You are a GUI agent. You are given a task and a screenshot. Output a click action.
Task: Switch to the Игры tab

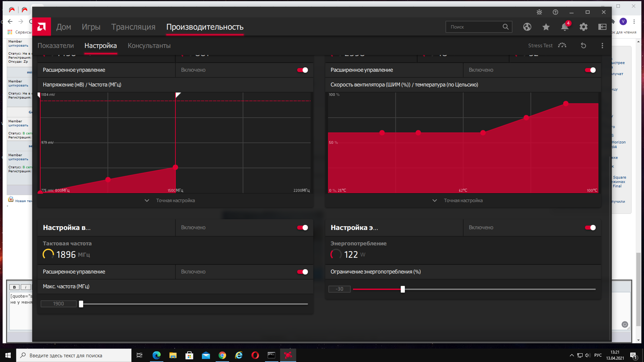pos(91,27)
